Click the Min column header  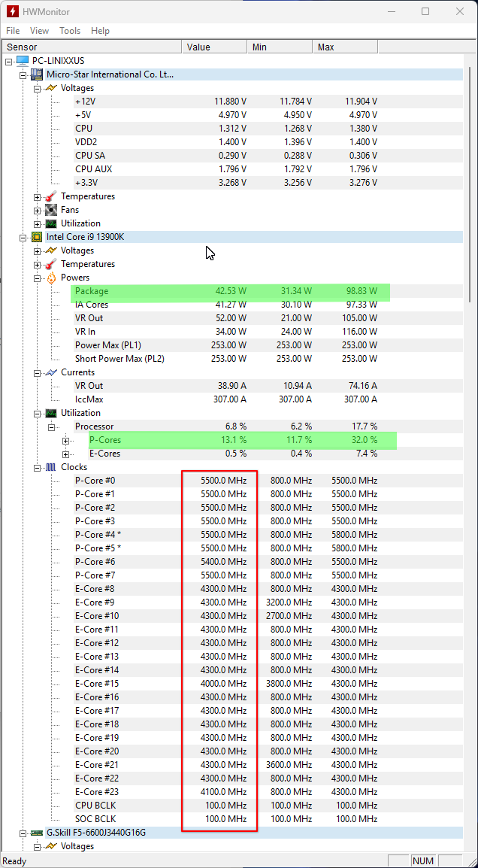click(x=280, y=47)
